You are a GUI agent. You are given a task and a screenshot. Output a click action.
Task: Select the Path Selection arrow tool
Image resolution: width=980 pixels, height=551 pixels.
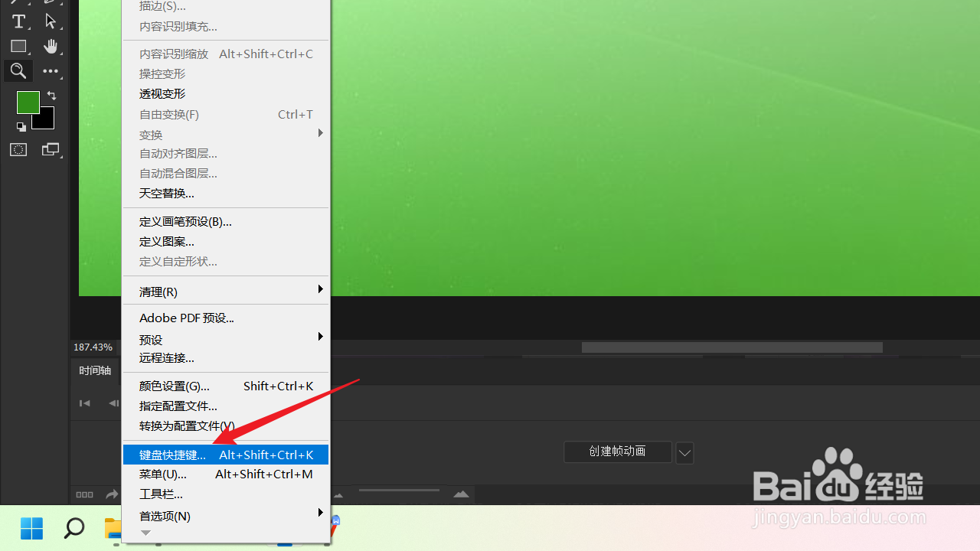(51, 21)
